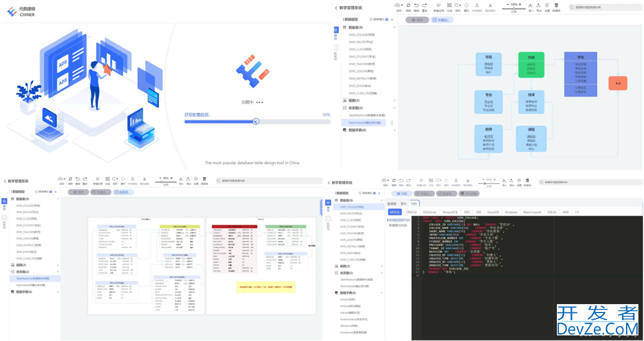Select KeyEntities item in the TableRelations window tree
This screenshot has width=644, height=341.
pos(31,285)
